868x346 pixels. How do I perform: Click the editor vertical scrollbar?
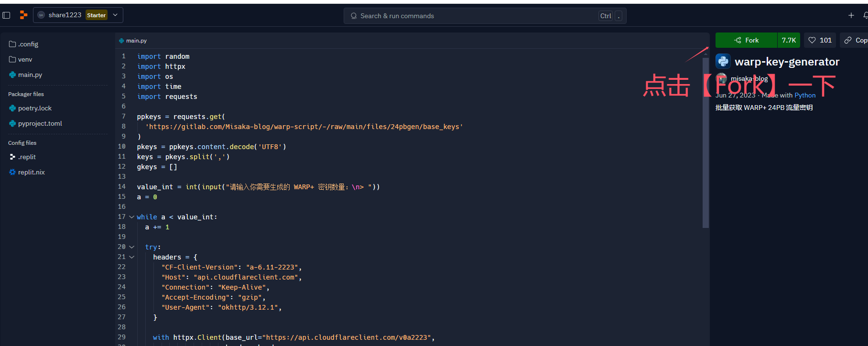[x=705, y=143]
